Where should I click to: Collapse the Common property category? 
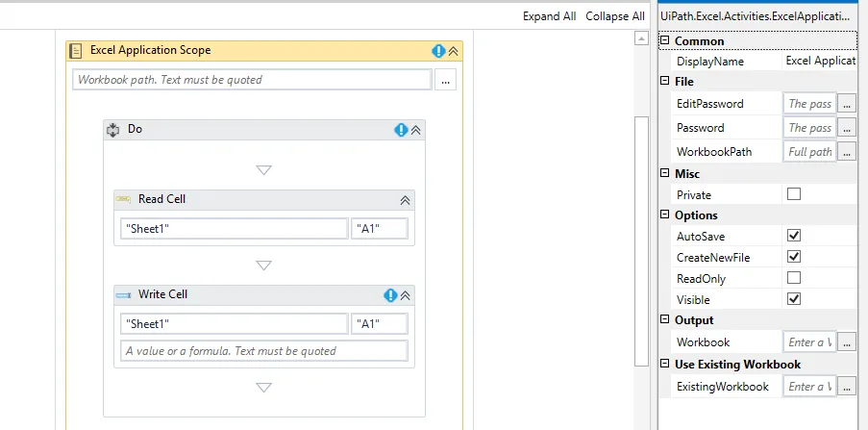(665, 40)
